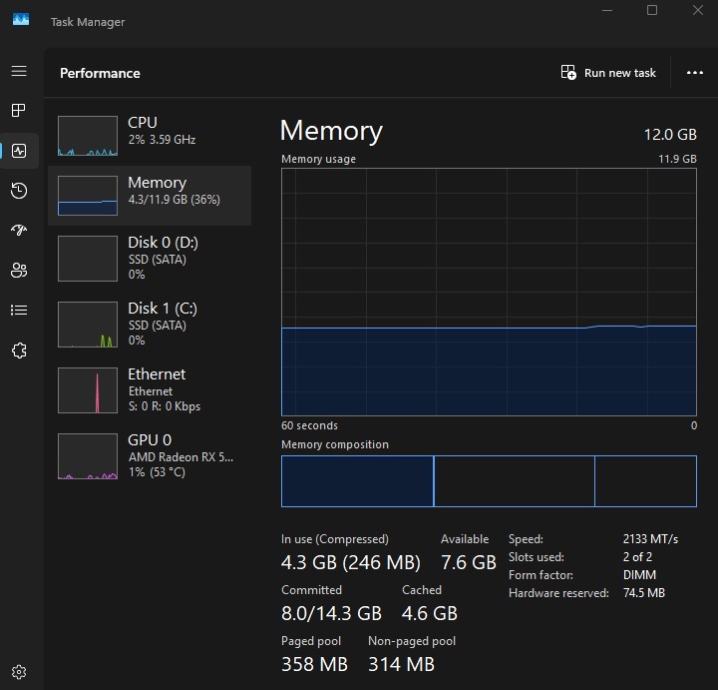The image size is (718, 690).
Task: Select Disk 1 (C:) in the list
Action: (149, 323)
